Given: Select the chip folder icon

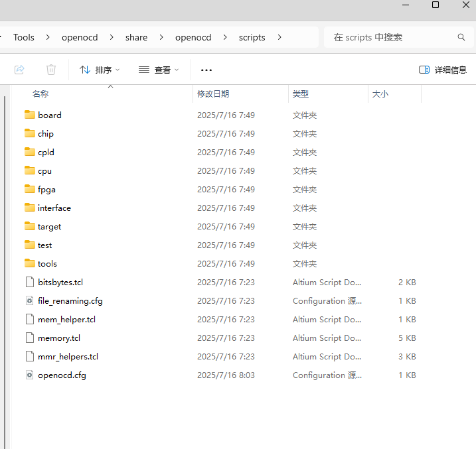Looking at the screenshot, I should coord(30,133).
